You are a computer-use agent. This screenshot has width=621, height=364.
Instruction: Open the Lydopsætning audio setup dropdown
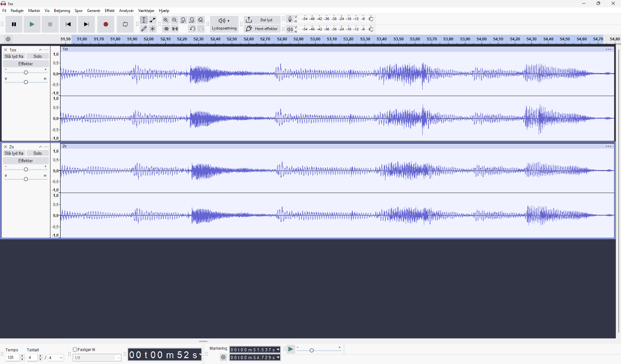tap(224, 24)
